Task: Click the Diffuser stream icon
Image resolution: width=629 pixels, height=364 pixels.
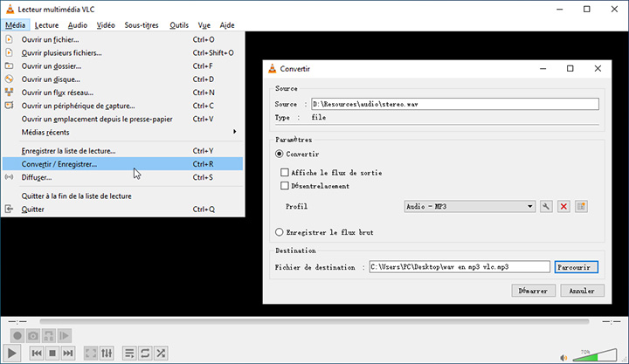Action: click(9, 177)
